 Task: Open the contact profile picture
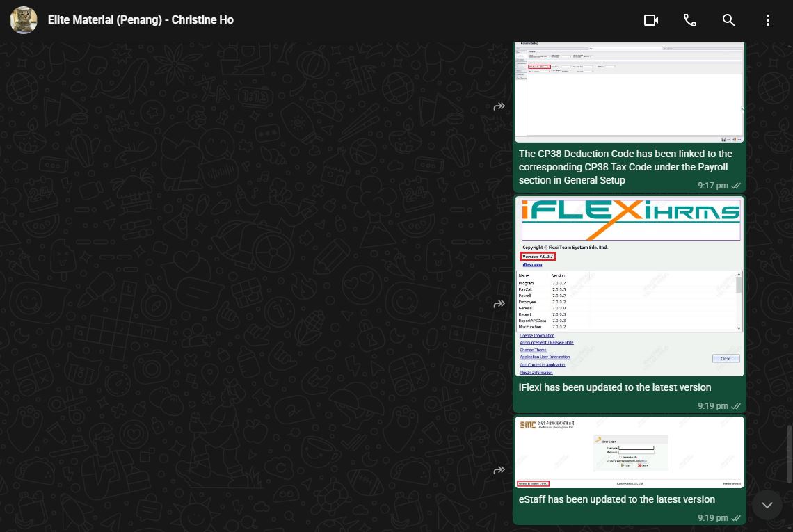tap(23, 20)
